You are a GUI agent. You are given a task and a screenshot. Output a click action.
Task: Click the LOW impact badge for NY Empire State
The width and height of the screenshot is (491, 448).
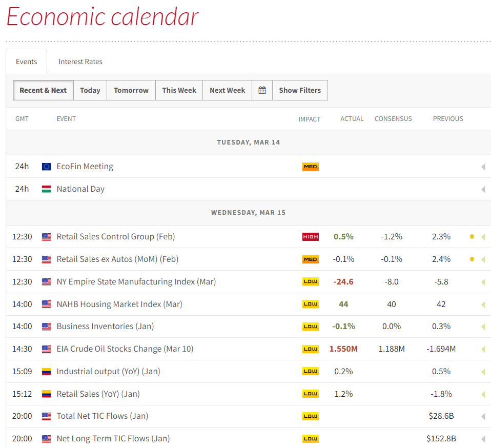click(x=311, y=281)
